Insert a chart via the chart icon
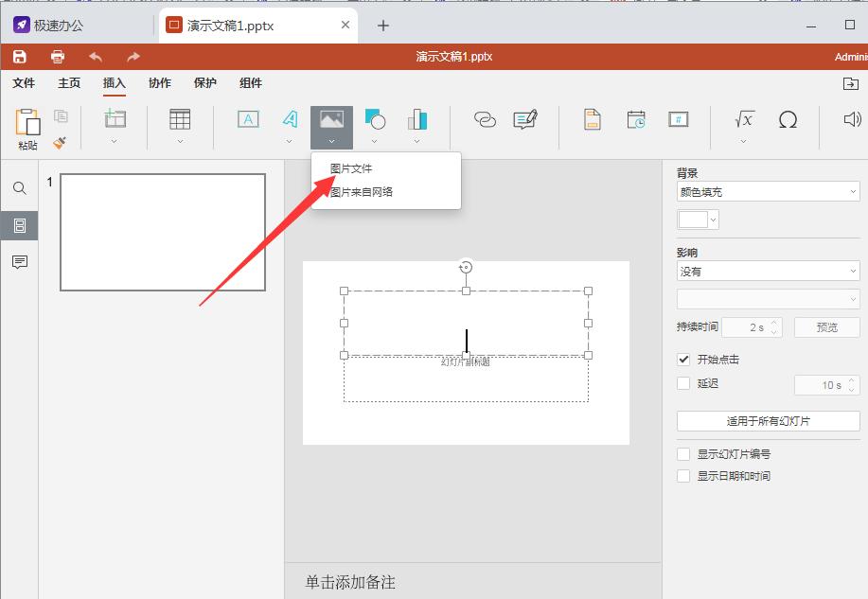The image size is (868, 599). pyautogui.click(x=416, y=120)
